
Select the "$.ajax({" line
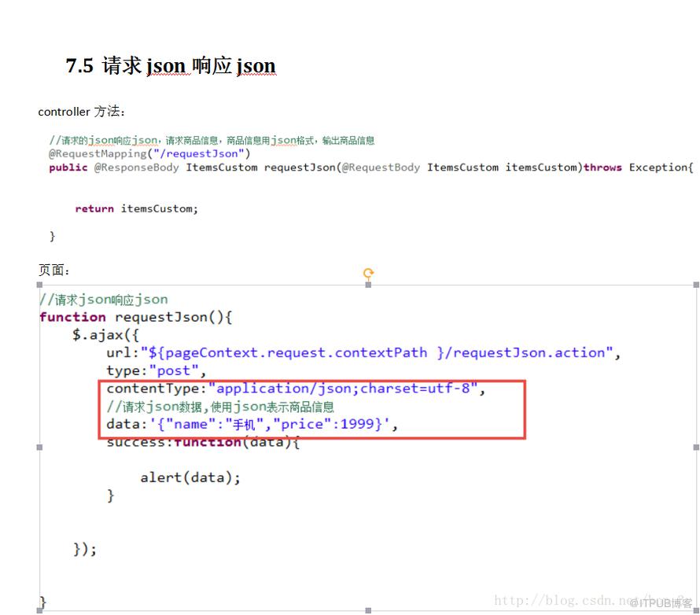pyautogui.click(x=106, y=335)
